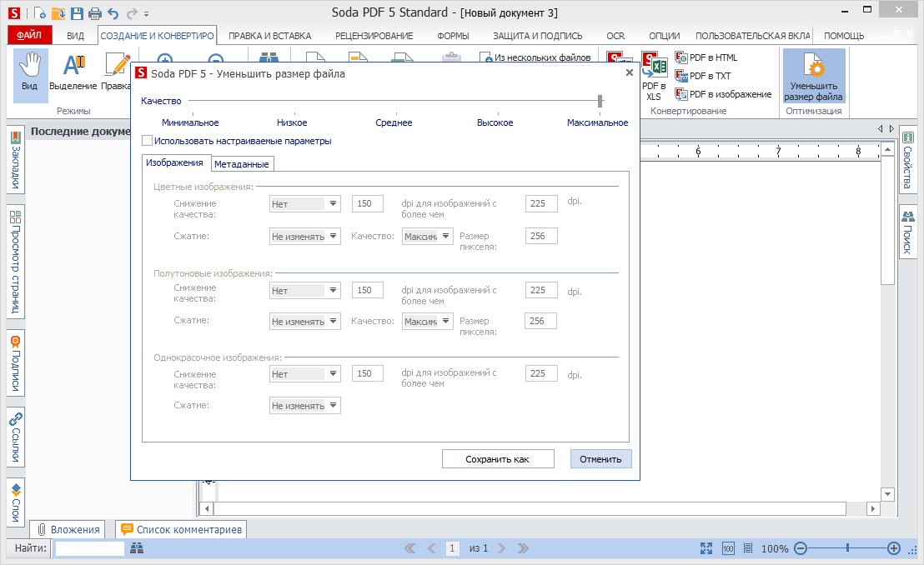Open grayscale images Снижение качества dropdown
Screen dimensions: 924x565
tap(304, 291)
